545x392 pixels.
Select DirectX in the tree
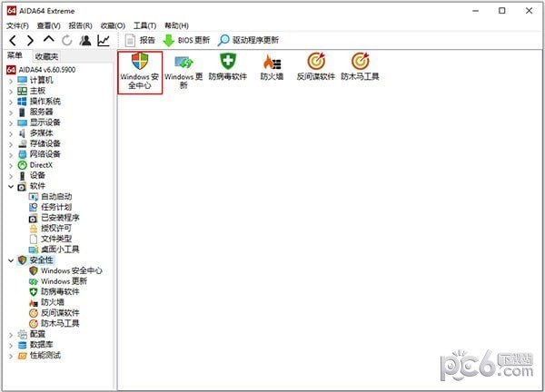(x=35, y=165)
